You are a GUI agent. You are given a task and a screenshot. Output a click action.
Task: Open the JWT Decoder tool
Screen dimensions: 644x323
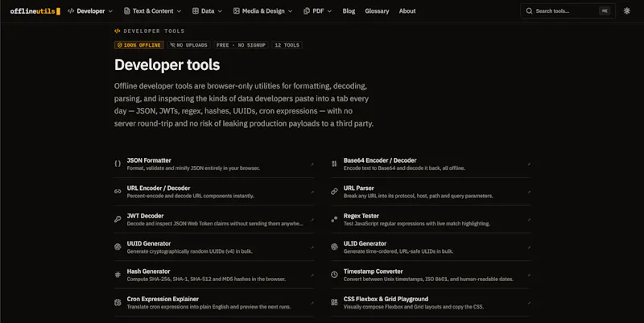[x=214, y=219]
